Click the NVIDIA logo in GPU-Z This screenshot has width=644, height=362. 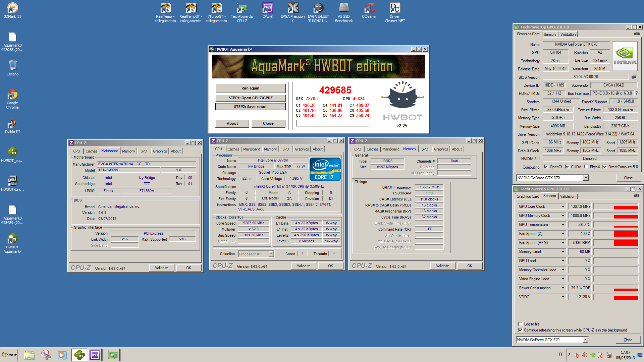click(x=625, y=56)
